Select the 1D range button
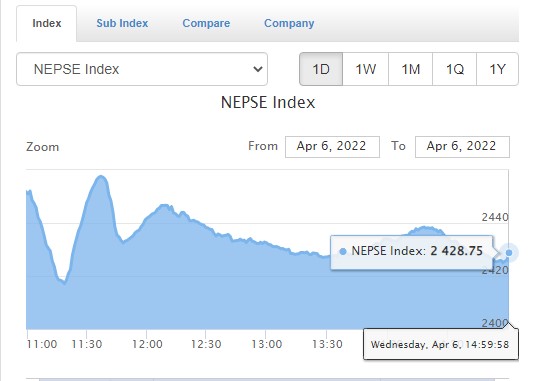Screen dimensions: 534x381 click(321, 69)
